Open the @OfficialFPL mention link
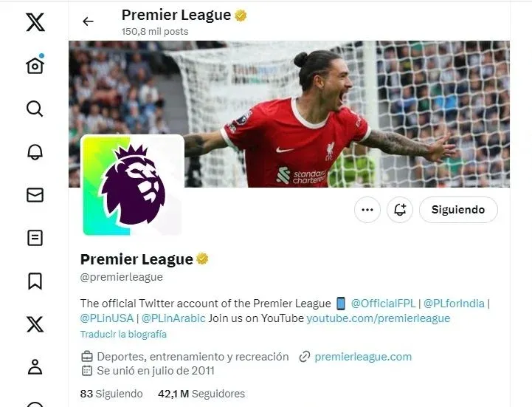The image size is (532, 407). pos(383,303)
